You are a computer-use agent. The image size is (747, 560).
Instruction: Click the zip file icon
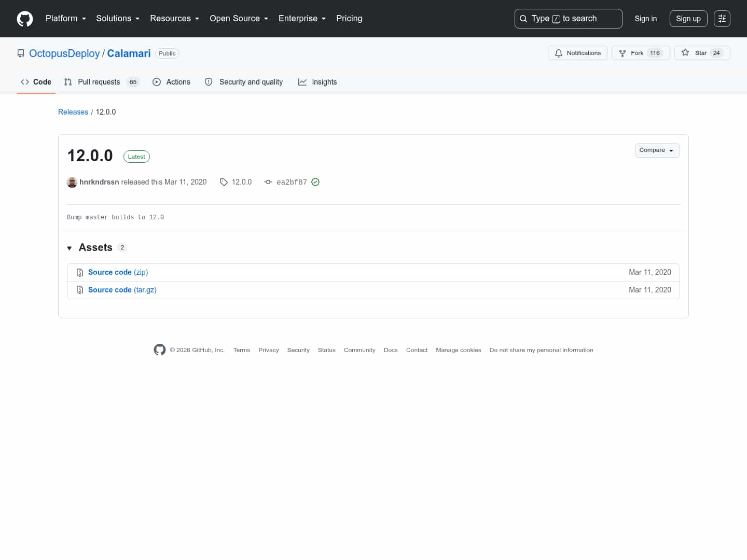[80, 273]
